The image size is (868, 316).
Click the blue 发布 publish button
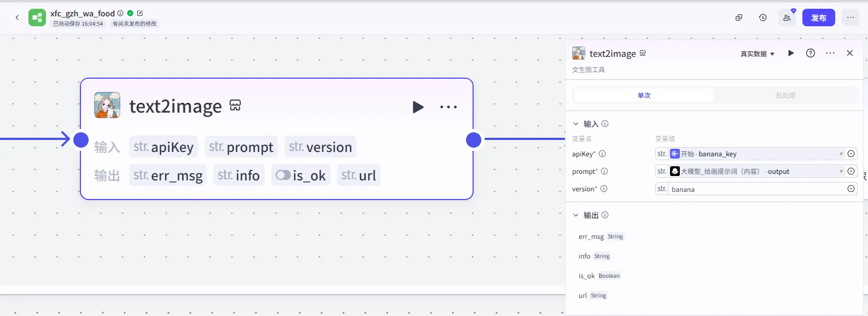pyautogui.click(x=819, y=17)
